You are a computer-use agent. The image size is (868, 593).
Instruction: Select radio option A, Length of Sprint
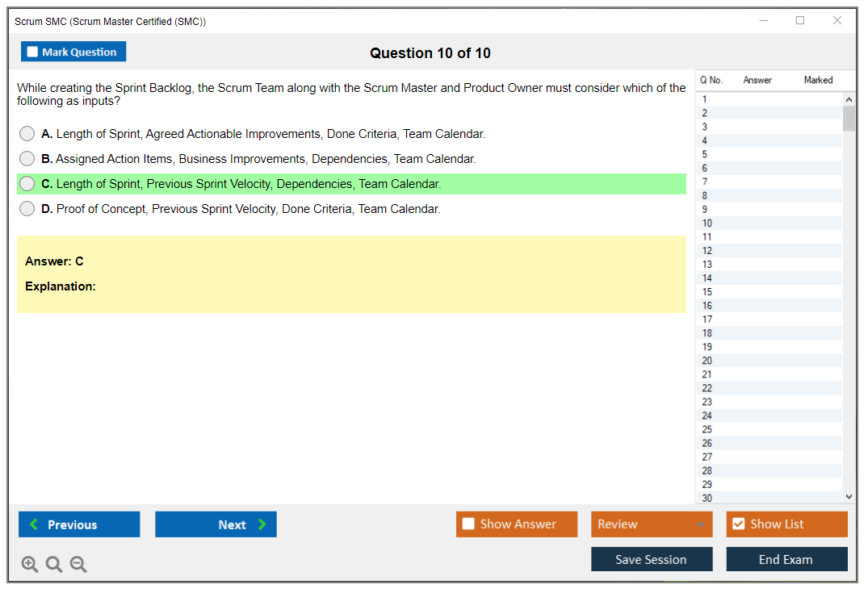27,134
